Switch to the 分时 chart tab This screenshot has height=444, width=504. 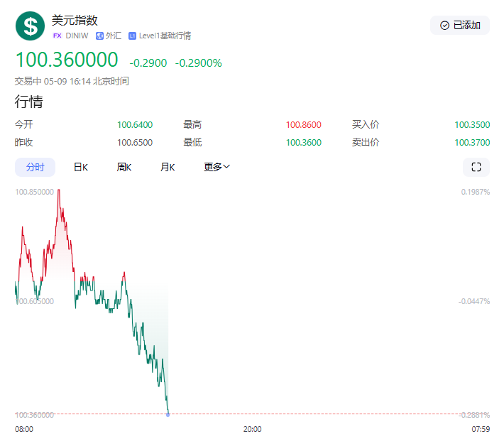(35, 167)
